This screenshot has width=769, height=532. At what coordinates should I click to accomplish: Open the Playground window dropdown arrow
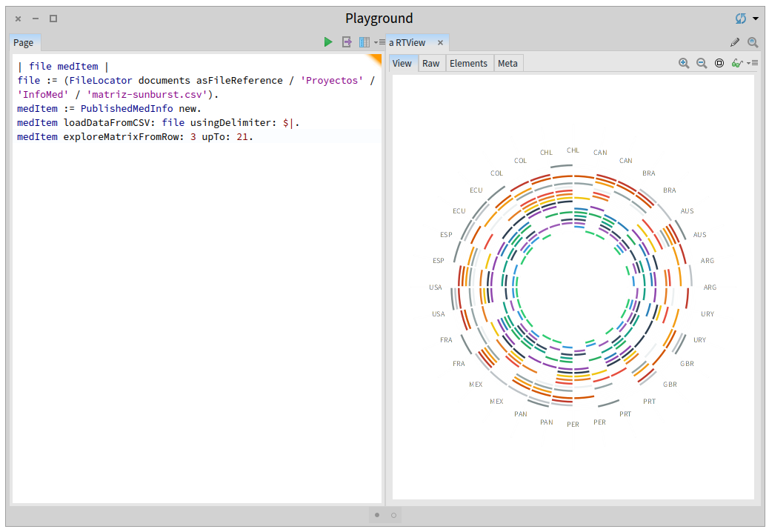click(x=756, y=19)
